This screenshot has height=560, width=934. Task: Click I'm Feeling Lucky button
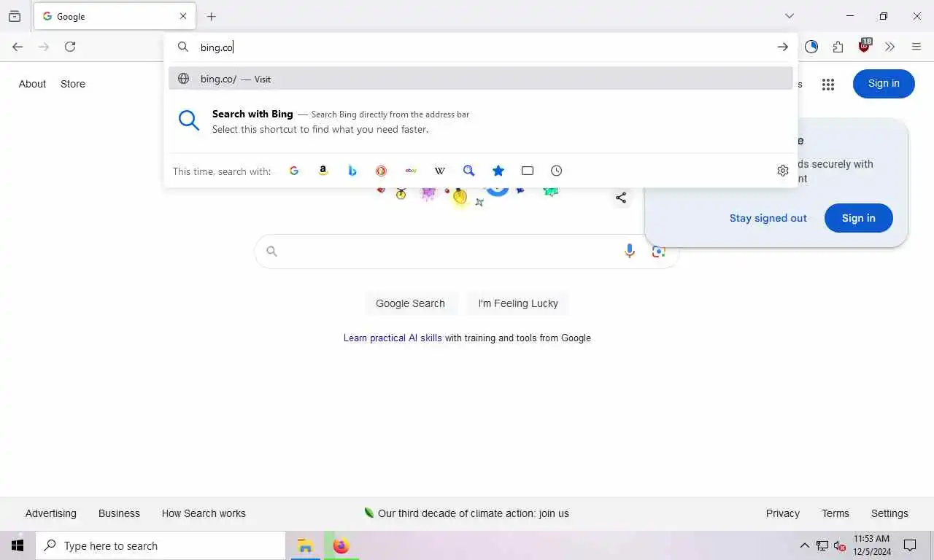click(x=518, y=303)
